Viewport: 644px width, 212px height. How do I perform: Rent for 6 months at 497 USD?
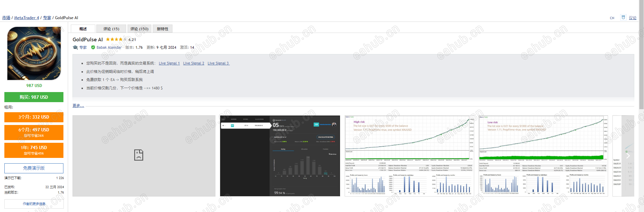pos(34,132)
